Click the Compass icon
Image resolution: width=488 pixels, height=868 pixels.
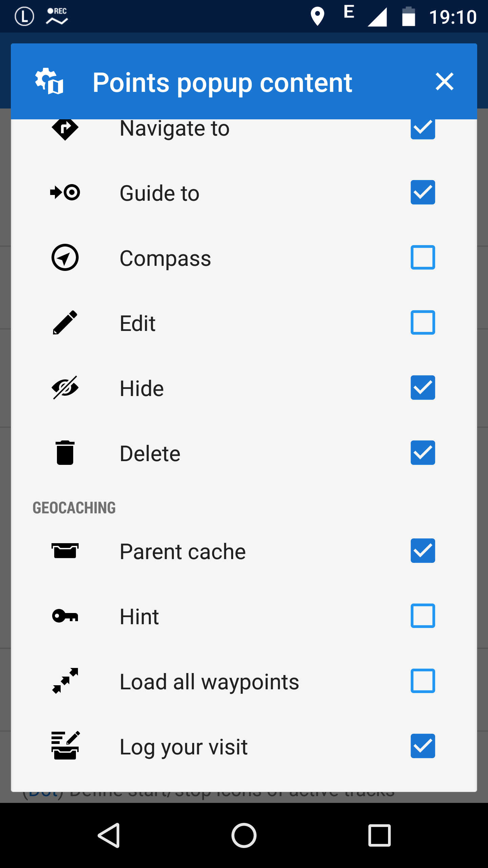[x=65, y=257]
